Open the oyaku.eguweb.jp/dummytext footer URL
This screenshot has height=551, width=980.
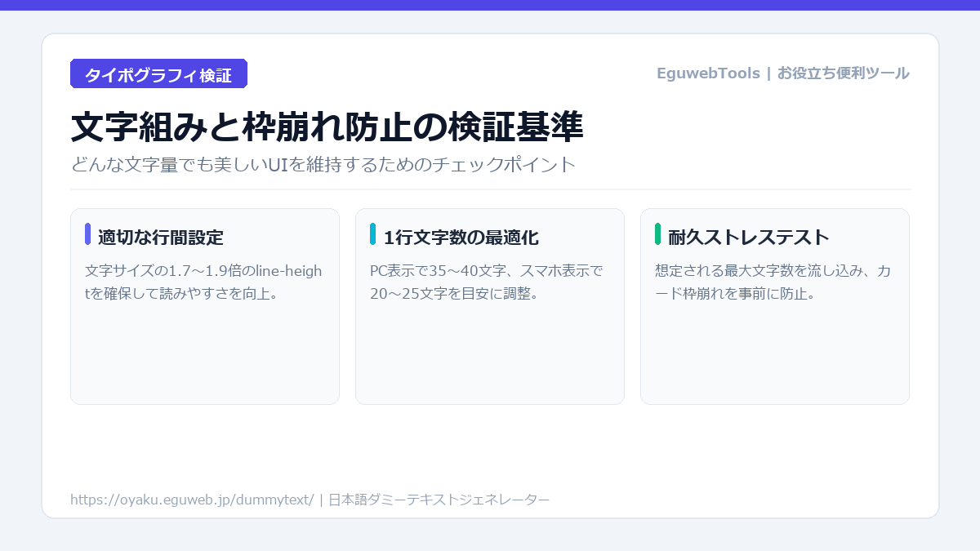tap(192, 500)
